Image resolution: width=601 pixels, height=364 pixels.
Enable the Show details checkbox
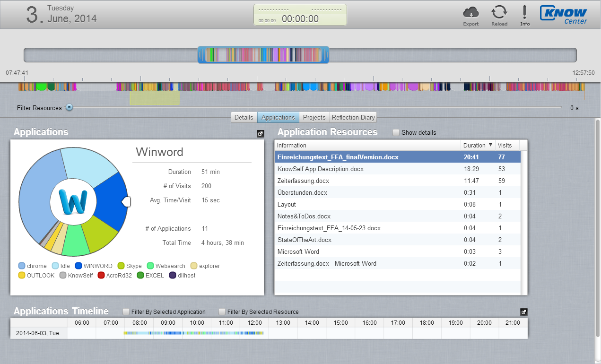pos(396,132)
